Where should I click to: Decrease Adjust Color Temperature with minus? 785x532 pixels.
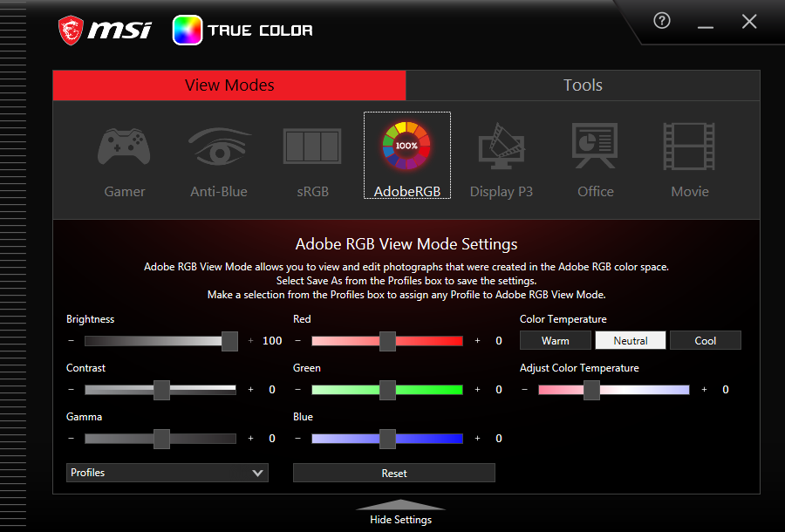click(525, 389)
